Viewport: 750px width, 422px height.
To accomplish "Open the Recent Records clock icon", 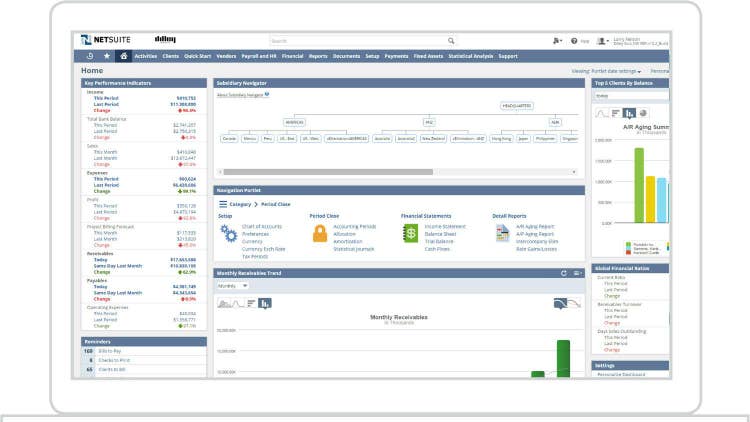I will coord(89,56).
